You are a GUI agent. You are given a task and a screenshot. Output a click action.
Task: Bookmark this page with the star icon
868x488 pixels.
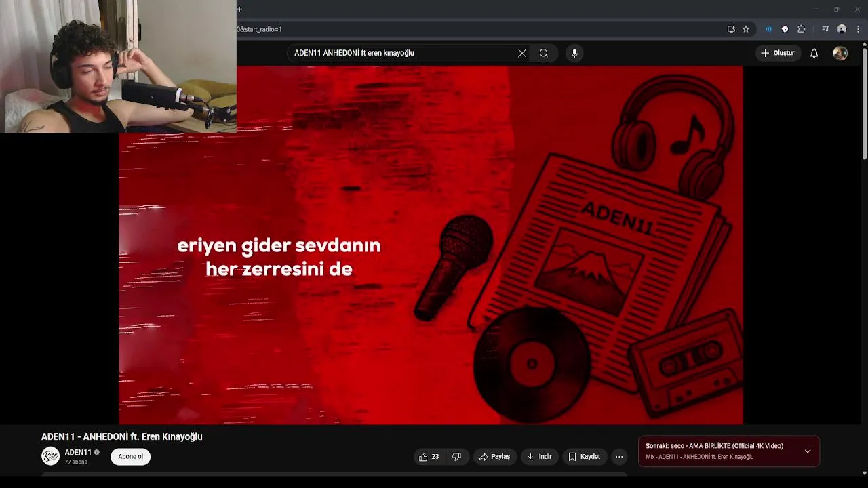click(x=746, y=29)
